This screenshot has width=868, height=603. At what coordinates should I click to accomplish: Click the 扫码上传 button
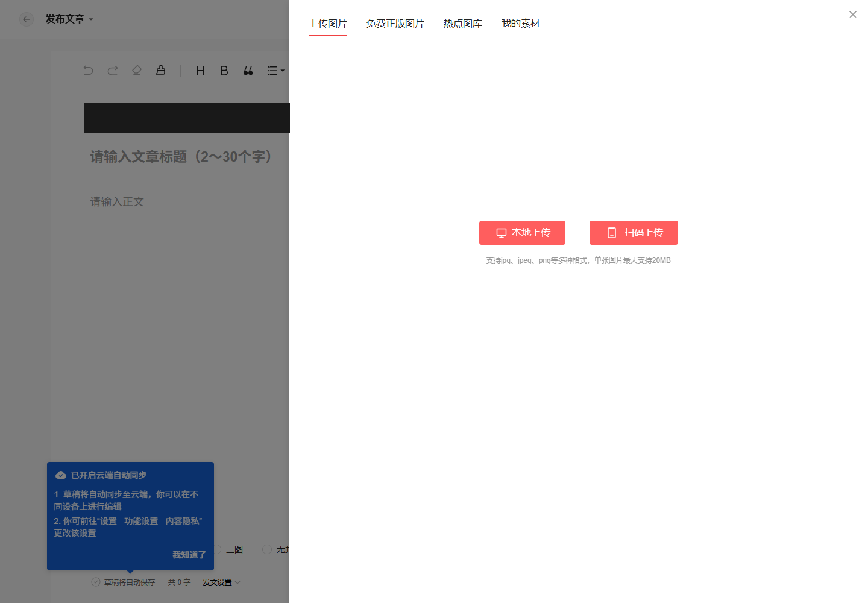coord(634,233)
